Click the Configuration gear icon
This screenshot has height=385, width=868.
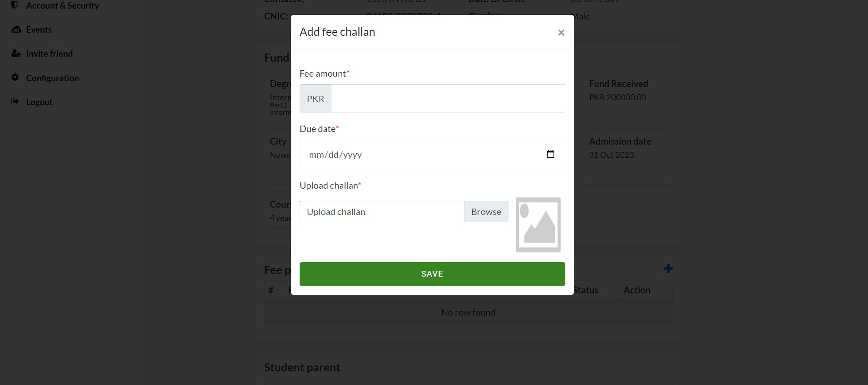(x=15, y=78)
